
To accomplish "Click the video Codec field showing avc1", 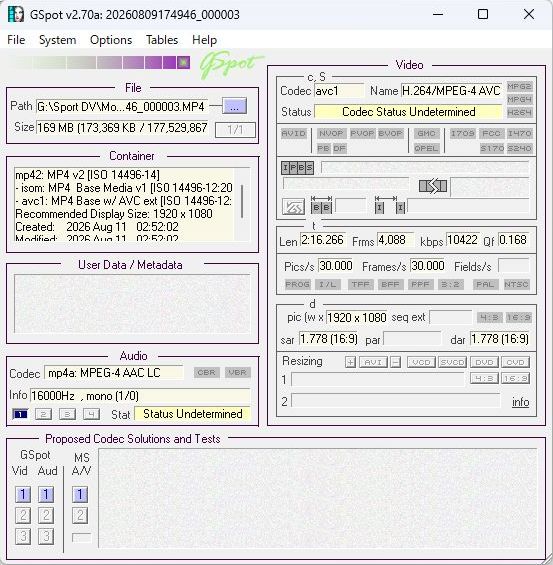I will click(x=339, y=91).
